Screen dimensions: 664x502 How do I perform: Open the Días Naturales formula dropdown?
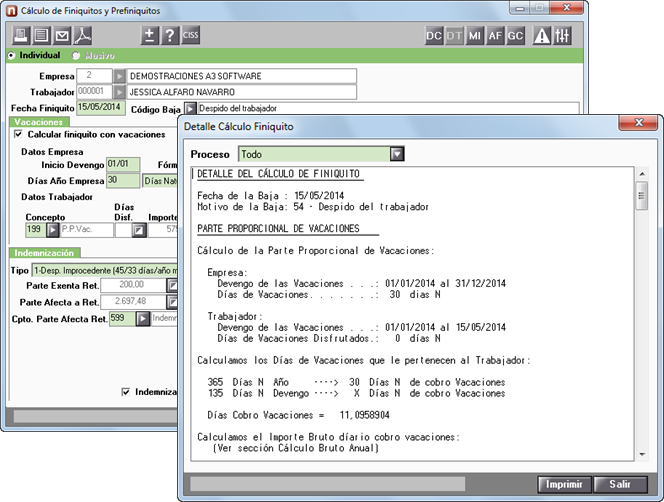pos(160,181)
